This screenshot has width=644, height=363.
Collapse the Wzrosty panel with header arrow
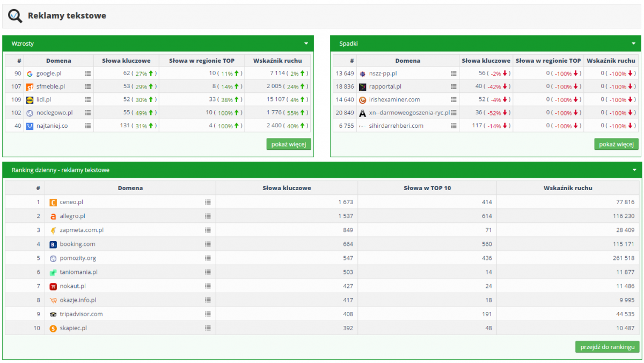[x=306, y=43]
